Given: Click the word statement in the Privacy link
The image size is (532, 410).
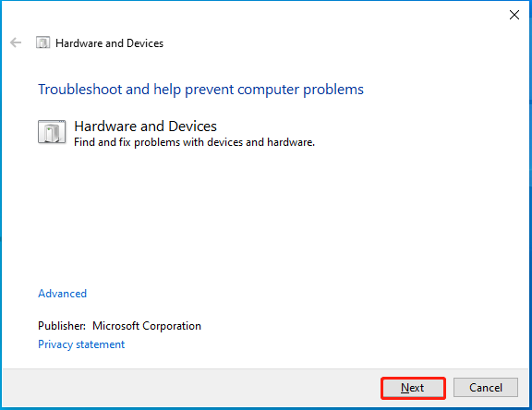Looking at the screenshot, I should [x=101, y=344].
